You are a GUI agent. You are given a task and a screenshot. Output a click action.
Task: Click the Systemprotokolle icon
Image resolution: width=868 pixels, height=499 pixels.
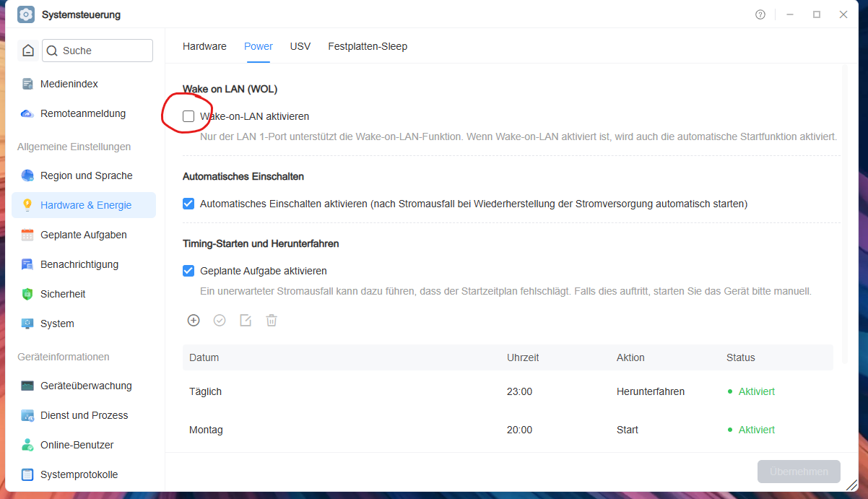(x=27, y=474)
